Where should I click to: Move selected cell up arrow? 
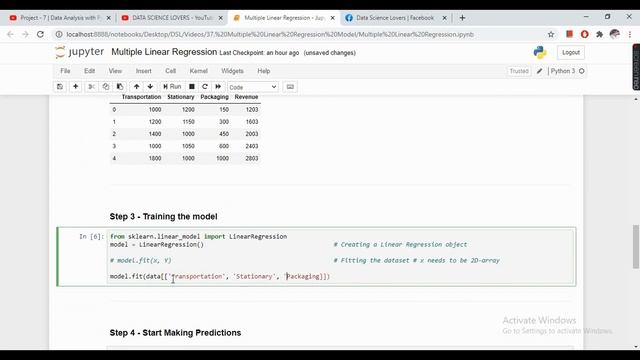(x=136, y=87)
